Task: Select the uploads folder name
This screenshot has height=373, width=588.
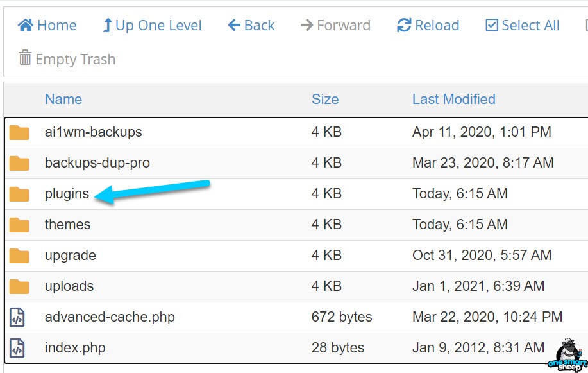Action: click(69, 286)
